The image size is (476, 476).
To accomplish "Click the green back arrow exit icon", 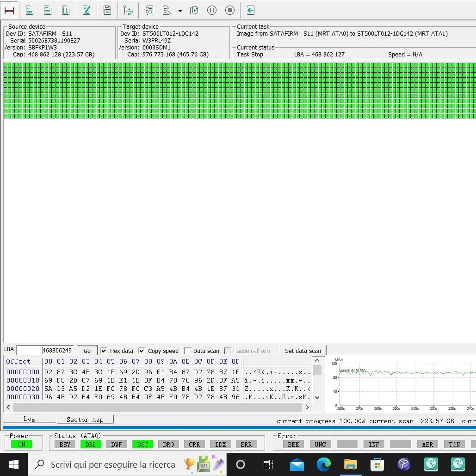I will pyautogui.click(x=250, y=10).
